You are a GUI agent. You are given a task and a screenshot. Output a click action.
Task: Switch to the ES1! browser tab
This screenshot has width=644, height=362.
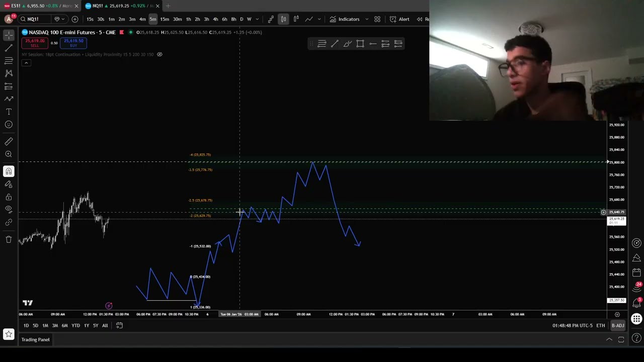pyautogui.click(x=40, y=6)
